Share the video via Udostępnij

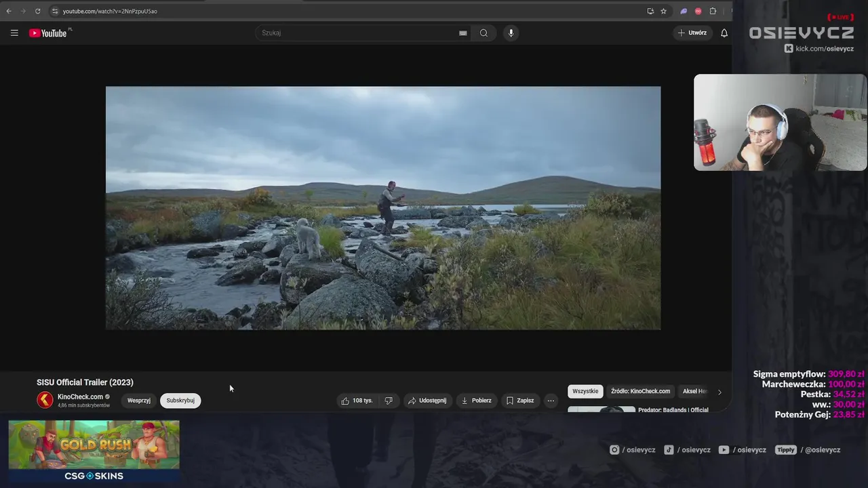click(x=427, y=401)
